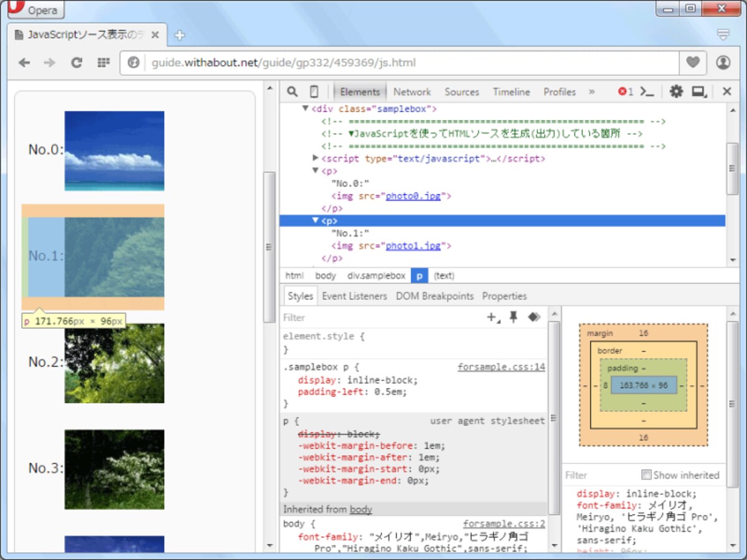Expand the script text/javascript node
747x560 pixels.
[316, 158]
